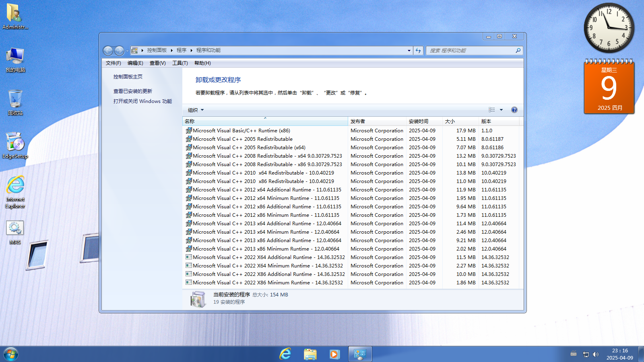Click the 17.9 MB size cell
The width and height of the screenshot is (644, 362).
pyautogui.click(x=466, y=131)
